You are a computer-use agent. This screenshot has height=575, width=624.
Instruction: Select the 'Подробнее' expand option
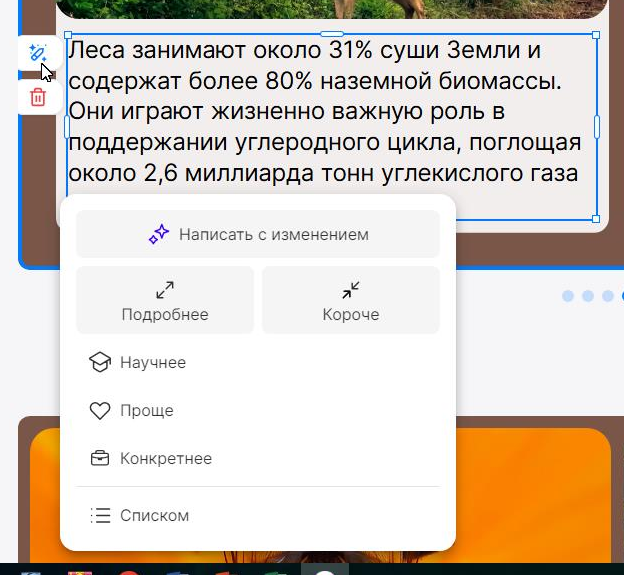click(x=165, y=300)
